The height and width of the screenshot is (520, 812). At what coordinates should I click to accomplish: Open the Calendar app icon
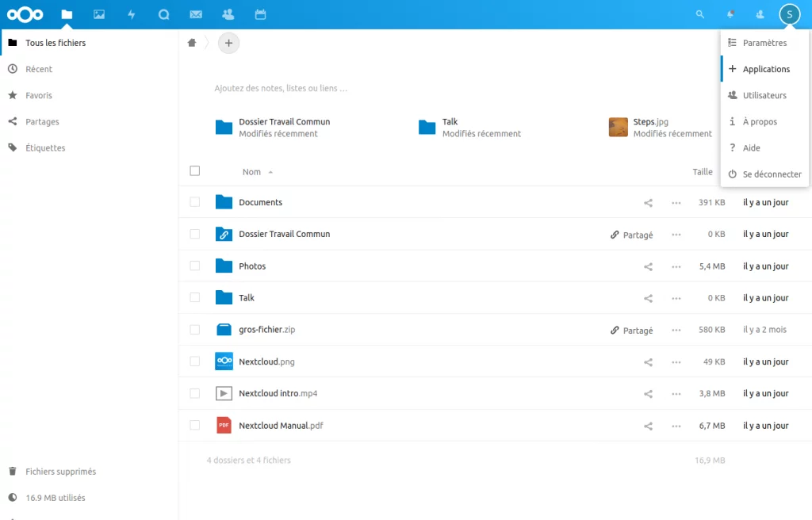260,14
